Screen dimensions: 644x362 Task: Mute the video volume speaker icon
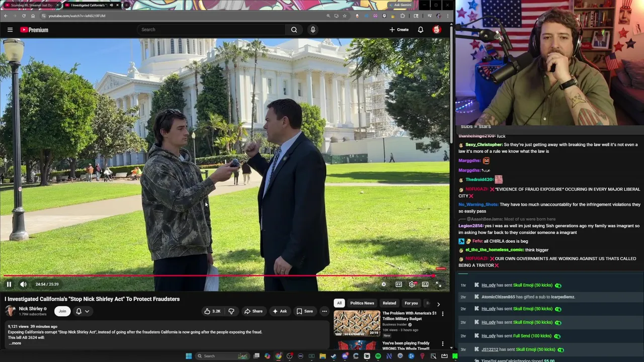pyautogui.click(x=23, y=285)
